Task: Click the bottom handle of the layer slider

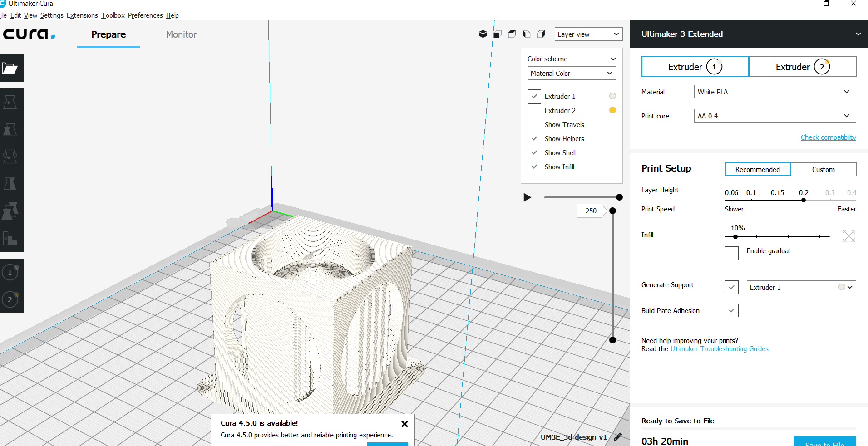Action: click(612, 340)
